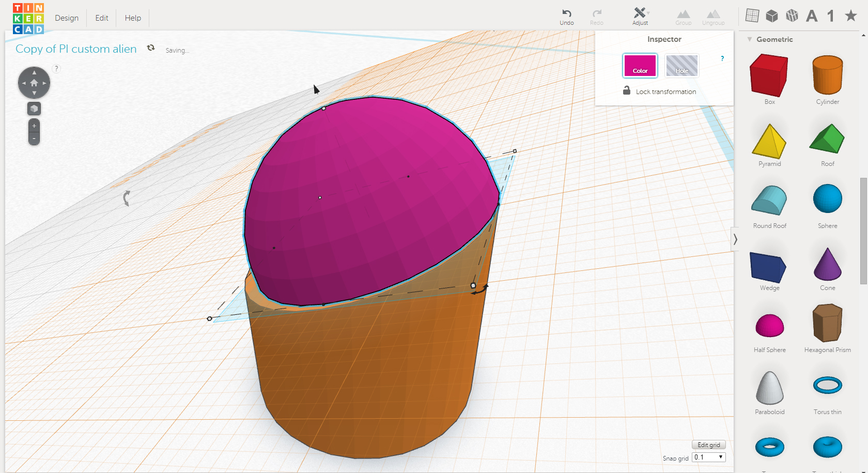This screenshot has height=473, width=868.
Task: Open the Adjust tool menu
Action: click(640, 17)
